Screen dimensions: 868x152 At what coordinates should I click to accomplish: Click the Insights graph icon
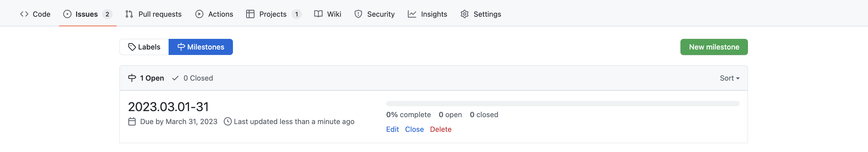pyautogui.click(x=412, y=14)
